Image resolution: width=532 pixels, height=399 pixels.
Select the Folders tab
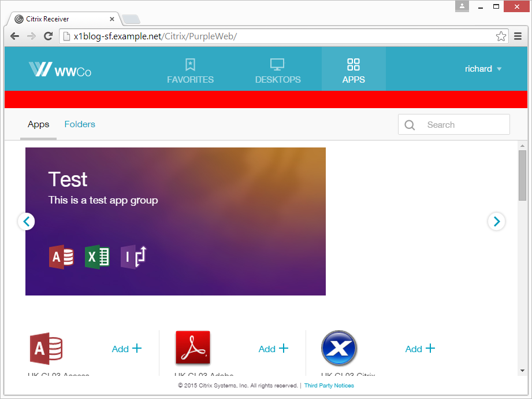[80, 124]
